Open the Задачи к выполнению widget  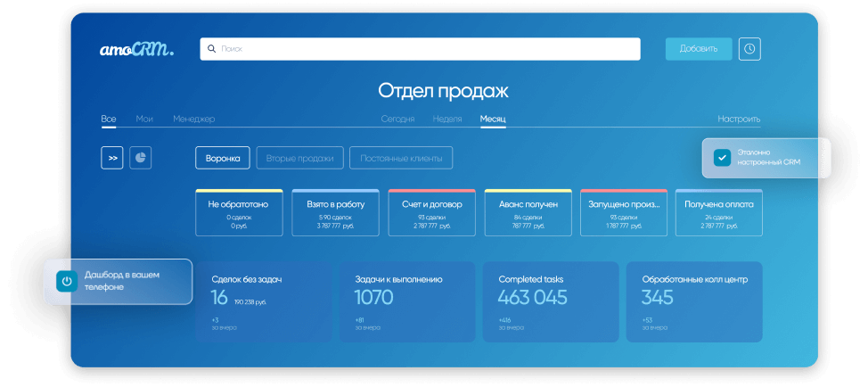click(407, 301)
